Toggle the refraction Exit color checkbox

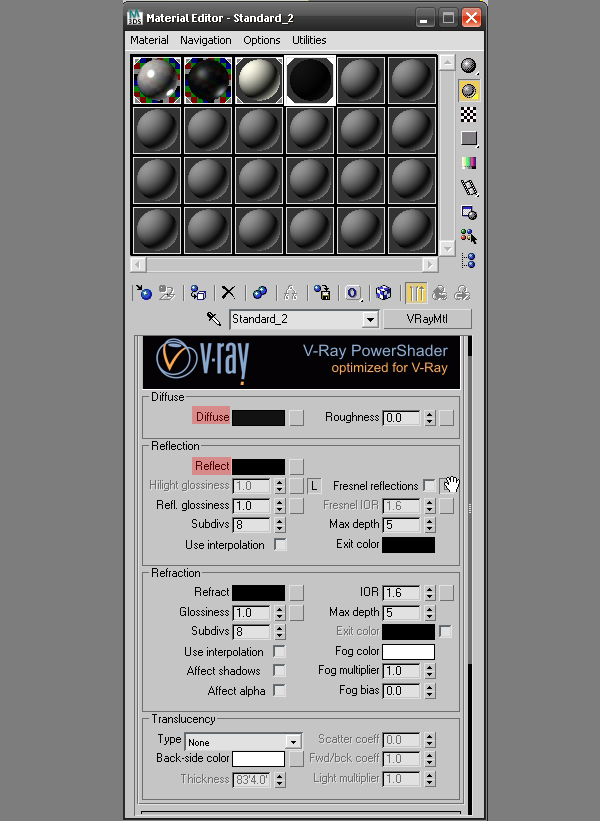pyautogui.click(x=445, y=631)
